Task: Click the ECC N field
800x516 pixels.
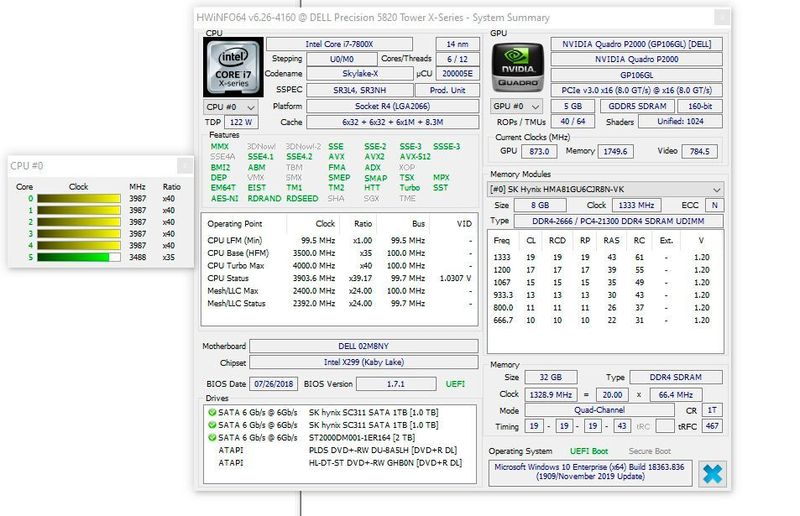Action: click(x=714, y=205)
